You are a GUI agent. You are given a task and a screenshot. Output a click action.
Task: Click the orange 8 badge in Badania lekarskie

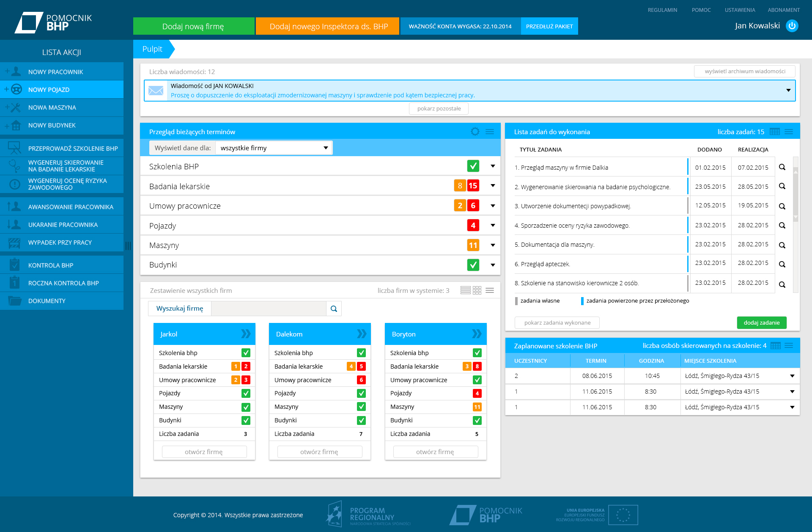tap(460, 185)
